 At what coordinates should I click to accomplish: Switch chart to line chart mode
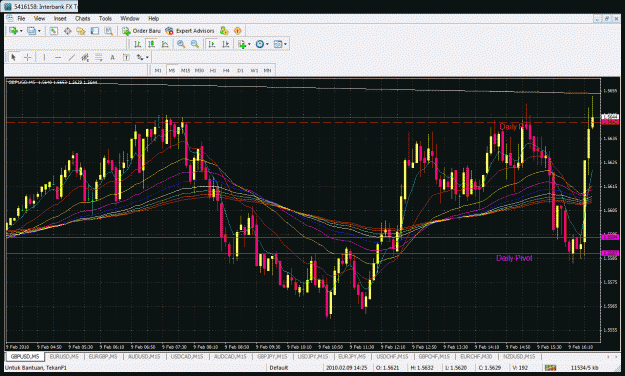pos(165,44)
